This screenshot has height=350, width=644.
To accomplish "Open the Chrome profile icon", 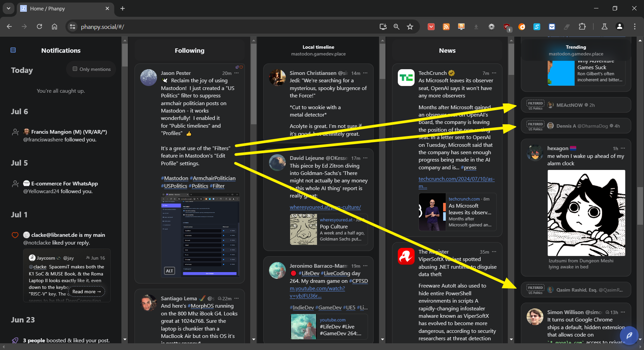I will (x=620, y=27).
